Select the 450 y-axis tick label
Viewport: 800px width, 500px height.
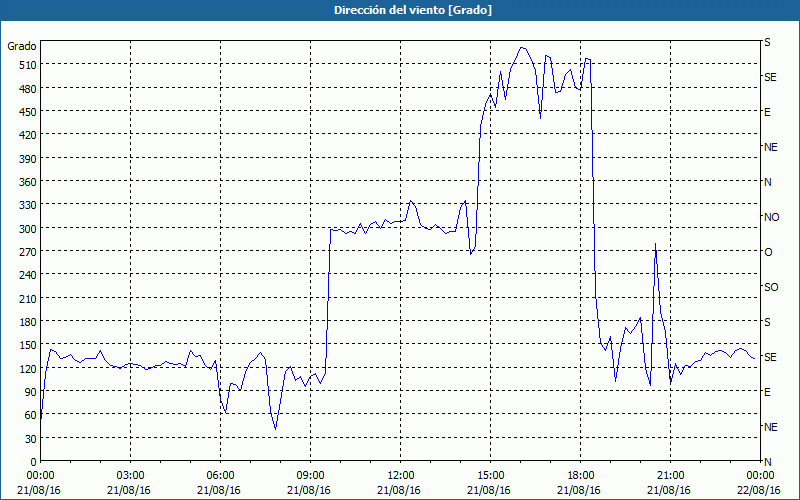pos(28,112)
